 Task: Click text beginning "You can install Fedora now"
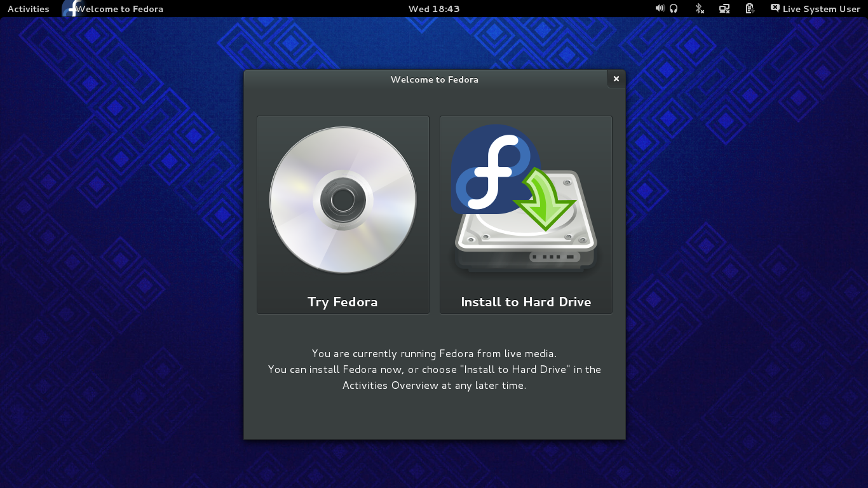[435, 369]
